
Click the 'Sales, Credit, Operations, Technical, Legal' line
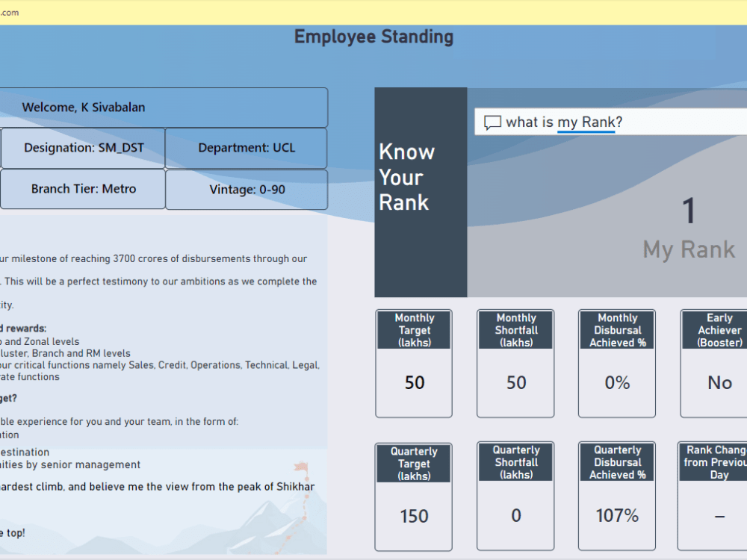pos(160,365)
